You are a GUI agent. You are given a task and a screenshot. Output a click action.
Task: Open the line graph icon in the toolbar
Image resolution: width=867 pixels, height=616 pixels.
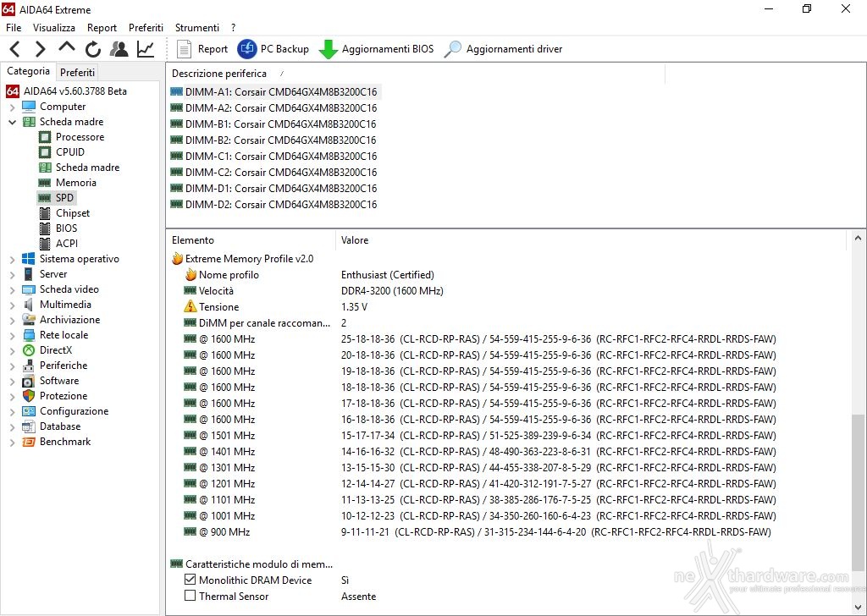click(146, 49)
